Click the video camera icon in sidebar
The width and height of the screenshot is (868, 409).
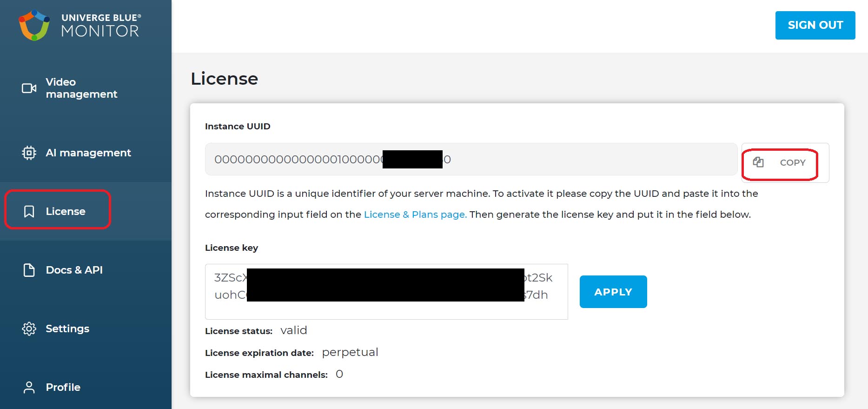click(x=29, y=88)
